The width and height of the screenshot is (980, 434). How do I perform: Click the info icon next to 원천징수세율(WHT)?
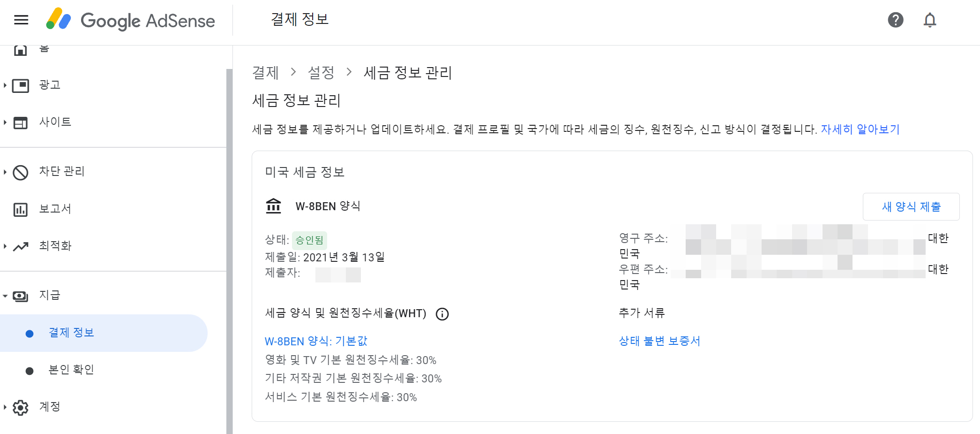coord(442,314)
